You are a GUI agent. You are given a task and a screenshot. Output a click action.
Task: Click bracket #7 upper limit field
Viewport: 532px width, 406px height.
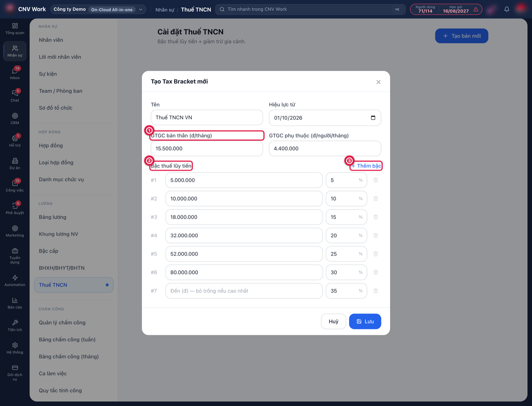tap(244, 291)
